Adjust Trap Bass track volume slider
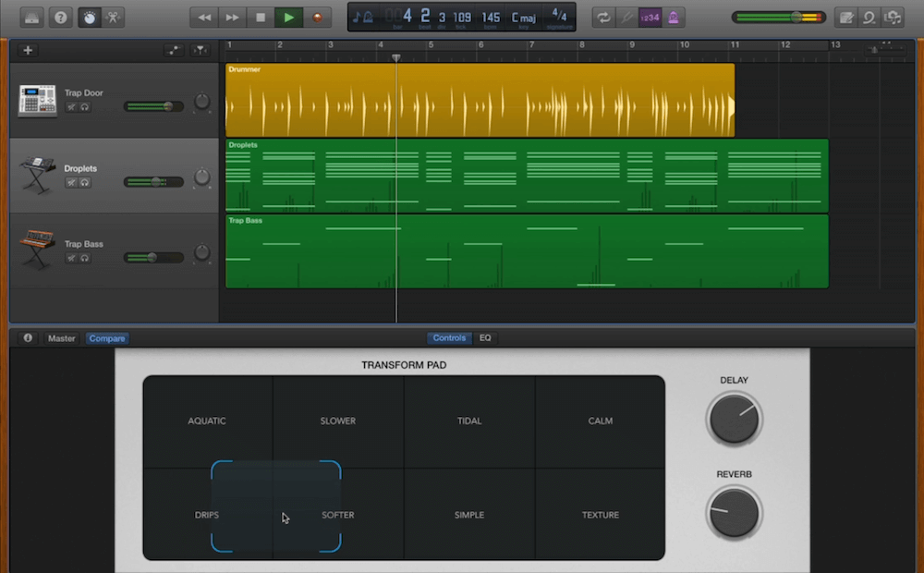 (x=153, y=257)
